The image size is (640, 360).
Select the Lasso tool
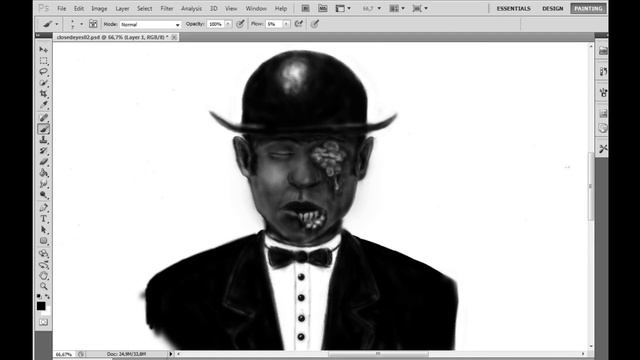click(x=44, y=72)
